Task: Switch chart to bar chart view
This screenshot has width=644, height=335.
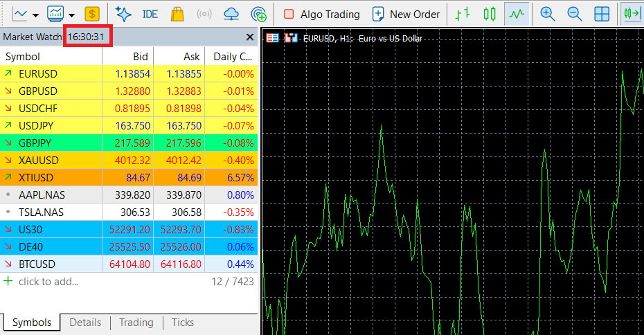Action: [463, 15]
